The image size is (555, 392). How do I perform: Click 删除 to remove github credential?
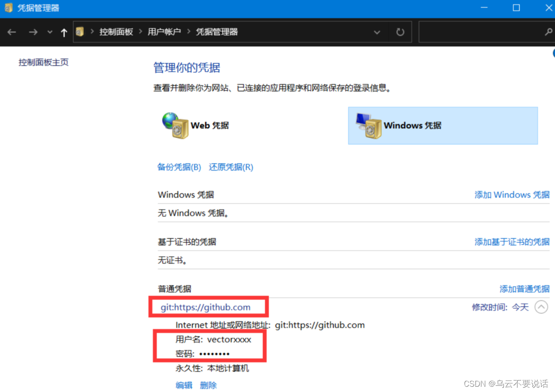(x=208, y=385)
